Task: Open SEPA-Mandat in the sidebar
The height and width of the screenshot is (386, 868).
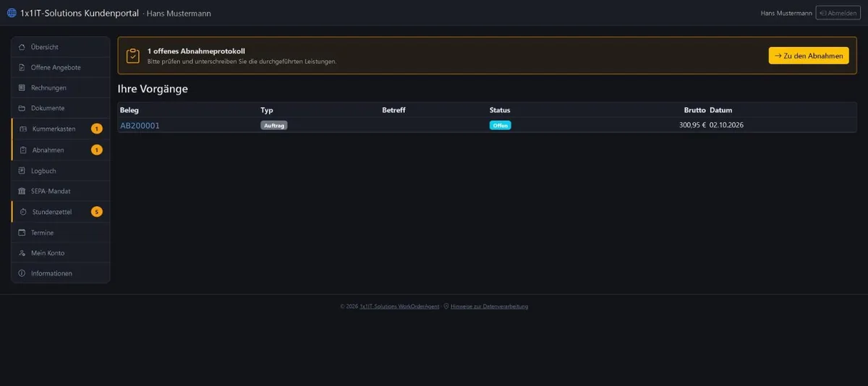Action: (x=61, y=191)
